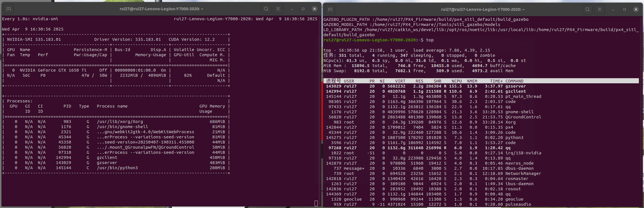Image resolution: width=644 pixels, height=208 pixels.
Task: Click the GAZEBO_PLUGIN_PATH line in right terminal
Action: click(x=426, y=19)
